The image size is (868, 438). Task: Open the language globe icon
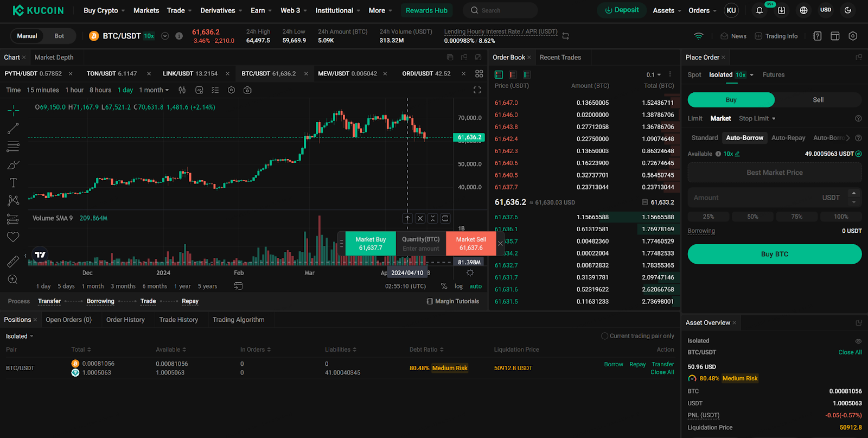click(x=803, y=10)
